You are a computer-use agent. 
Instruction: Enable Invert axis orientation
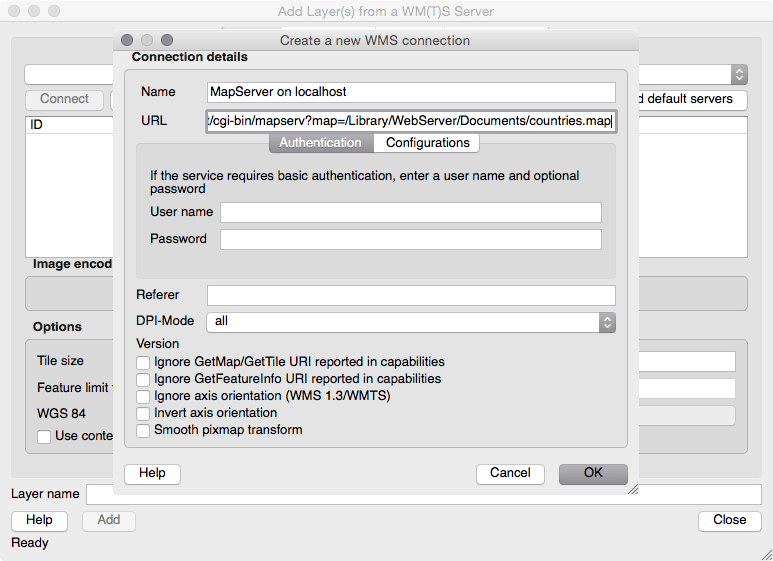click(144, 413)
